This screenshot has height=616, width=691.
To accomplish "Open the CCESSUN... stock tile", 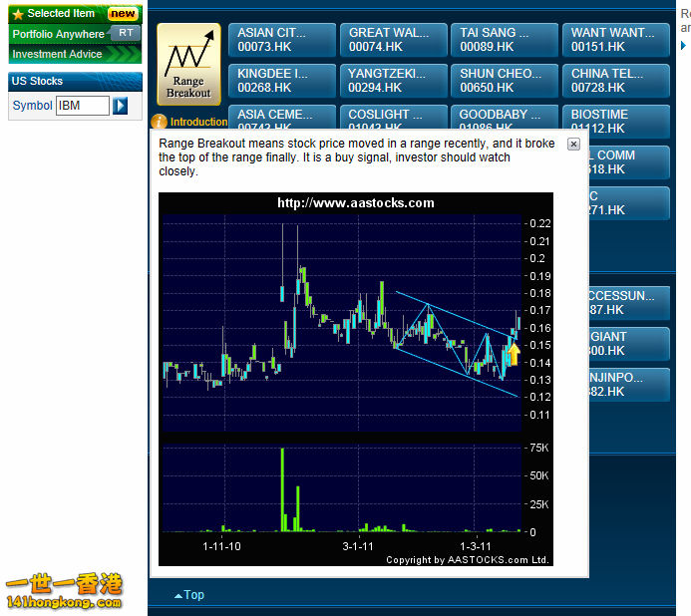I will tap(629, 303).
